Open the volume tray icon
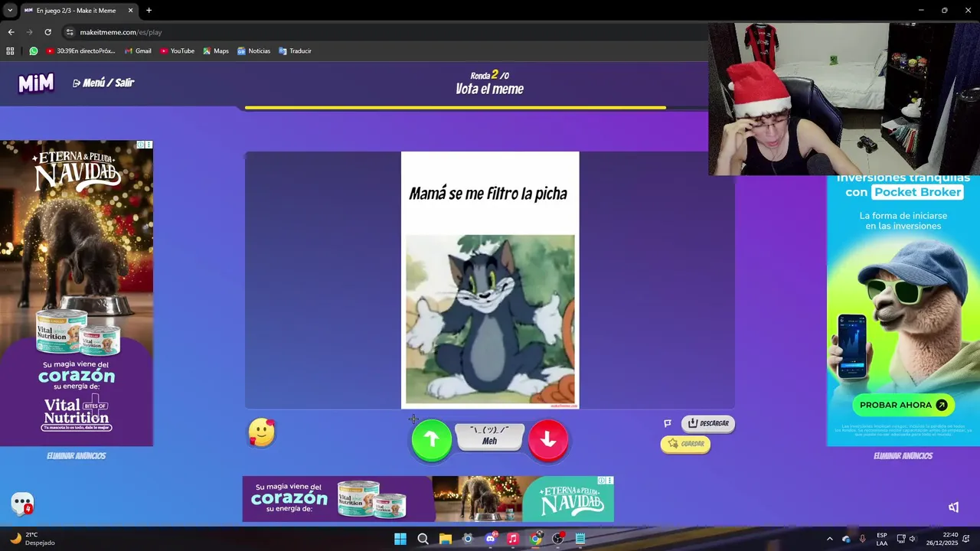Viewport: 980px width, 551px height. click(x=912, y=539)
